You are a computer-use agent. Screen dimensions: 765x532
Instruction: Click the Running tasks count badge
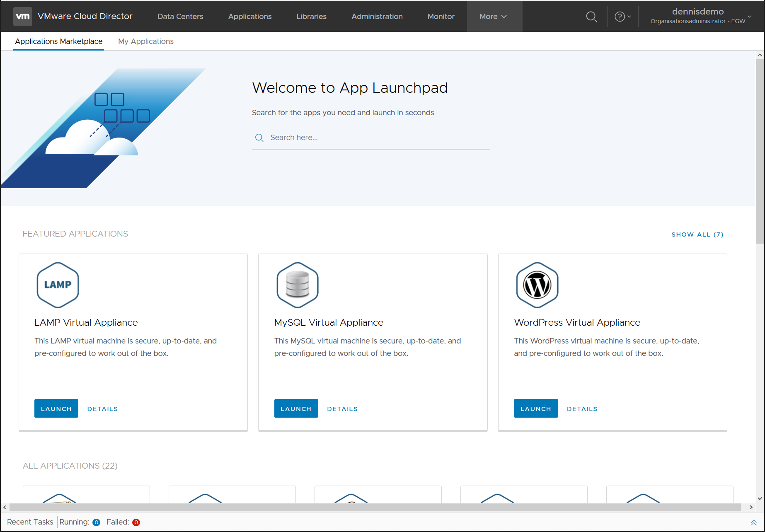pyautogui.click(x=96, y=522)
